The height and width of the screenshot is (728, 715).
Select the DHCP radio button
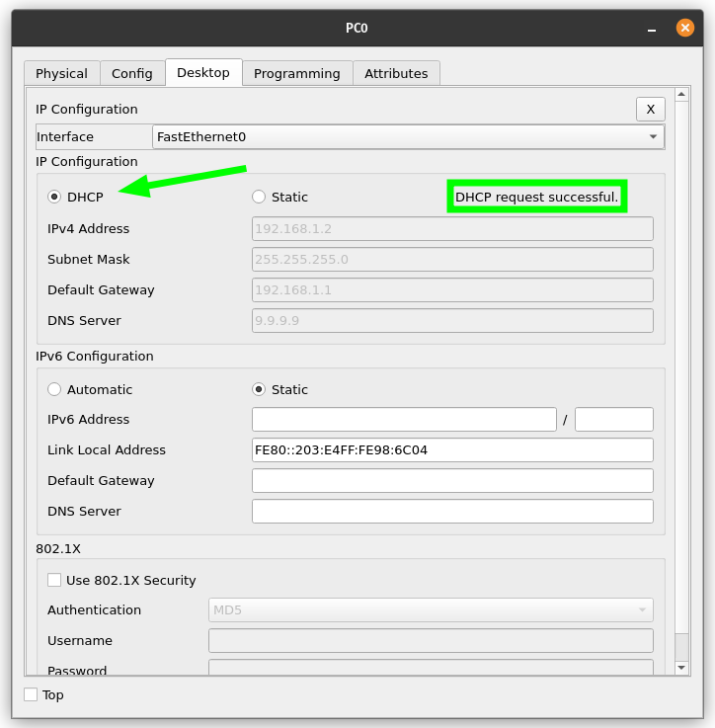(54, 198)
